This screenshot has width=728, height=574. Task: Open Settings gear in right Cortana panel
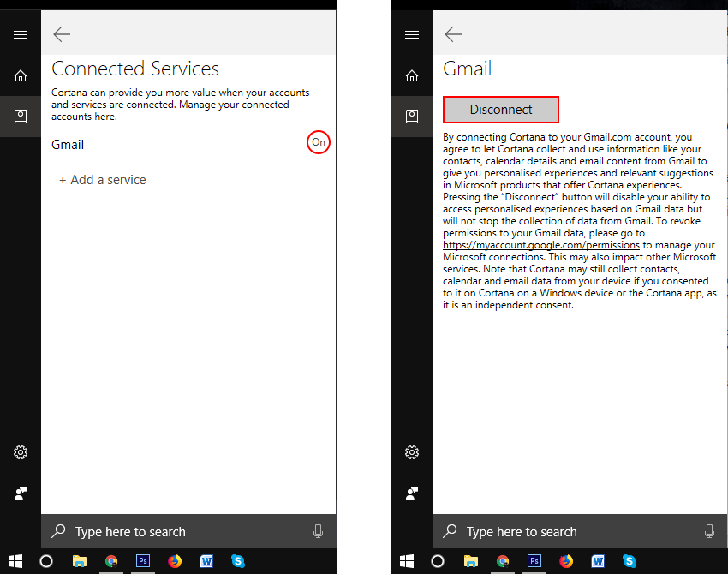tap(412, 451)
